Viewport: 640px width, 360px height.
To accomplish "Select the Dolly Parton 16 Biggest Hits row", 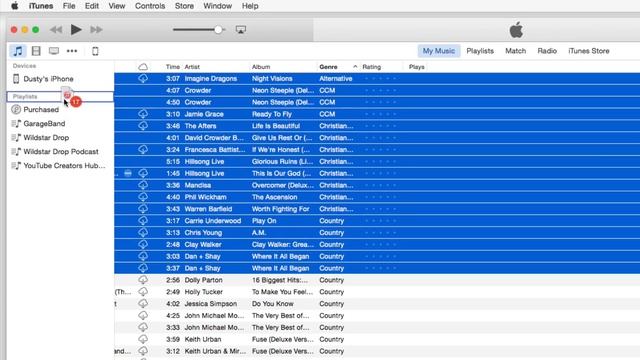I will [377, 280].
